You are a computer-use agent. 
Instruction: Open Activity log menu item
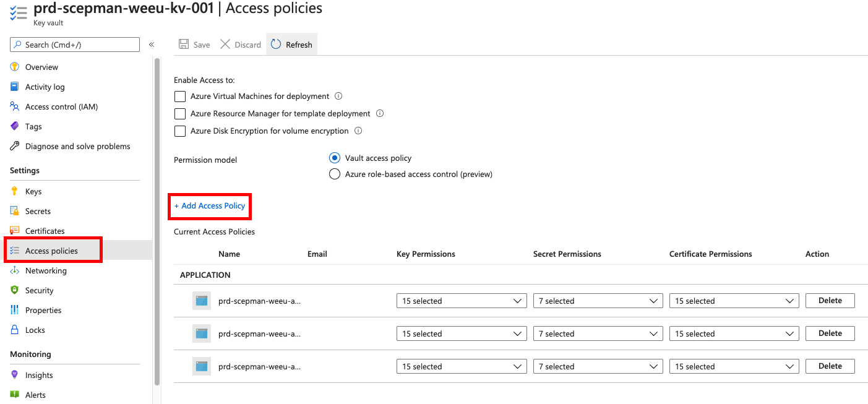coord(45,87)
